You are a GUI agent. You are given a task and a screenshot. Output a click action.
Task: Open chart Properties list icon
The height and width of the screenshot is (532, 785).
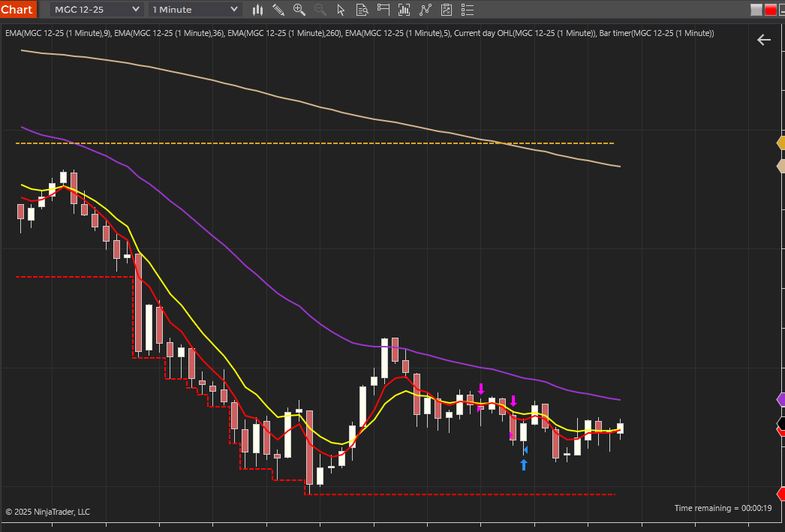tap(467, 10)
